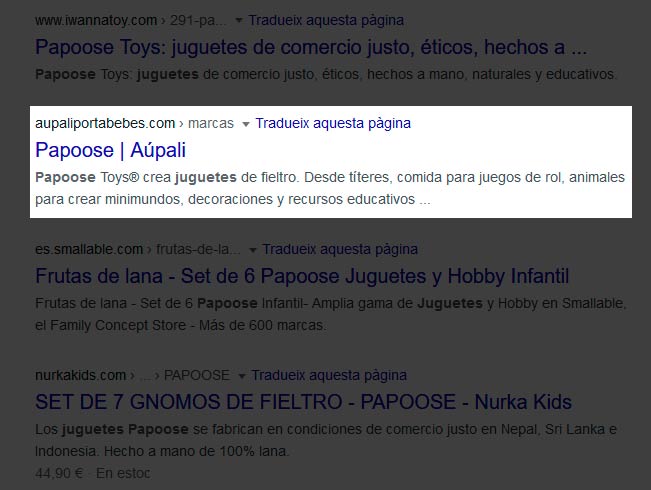Open the 'Papoose | Aúpali' result title
The width and height of the screenshot is (651, 490).
pos(110,150)
